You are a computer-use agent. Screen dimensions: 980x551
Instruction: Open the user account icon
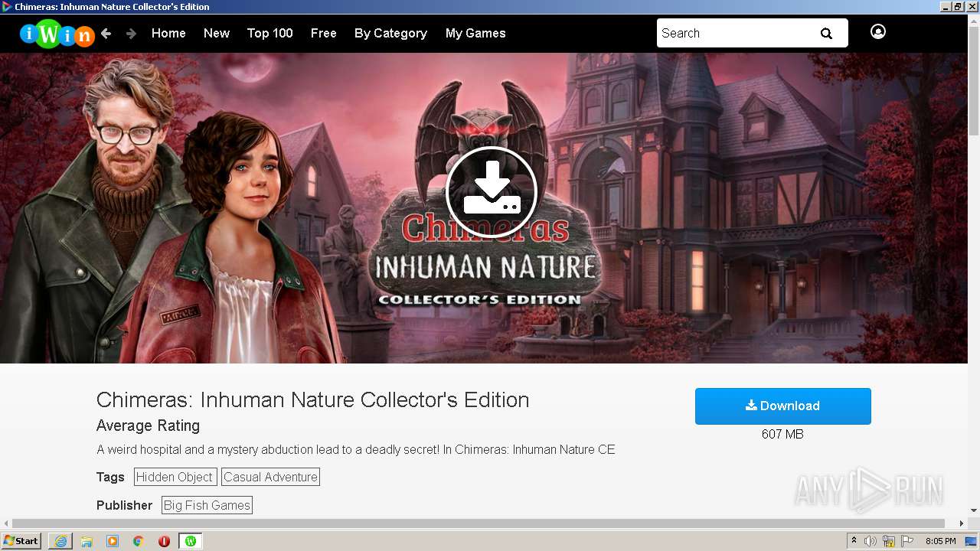(878, 31)
